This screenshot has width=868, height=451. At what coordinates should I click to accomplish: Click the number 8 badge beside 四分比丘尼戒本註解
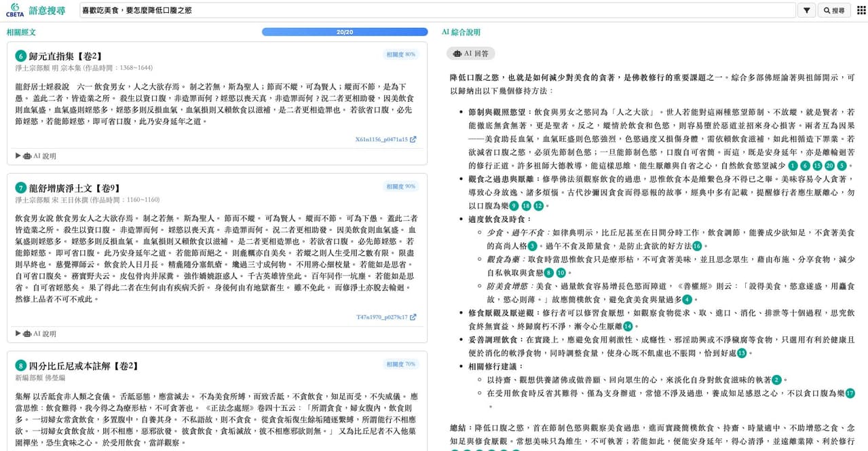pos(20,365)
